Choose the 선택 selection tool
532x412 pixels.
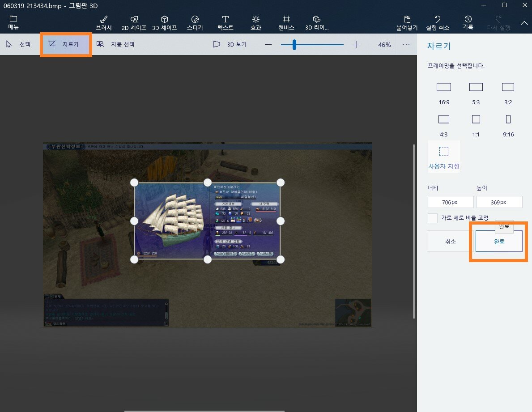tap(19, 44)
